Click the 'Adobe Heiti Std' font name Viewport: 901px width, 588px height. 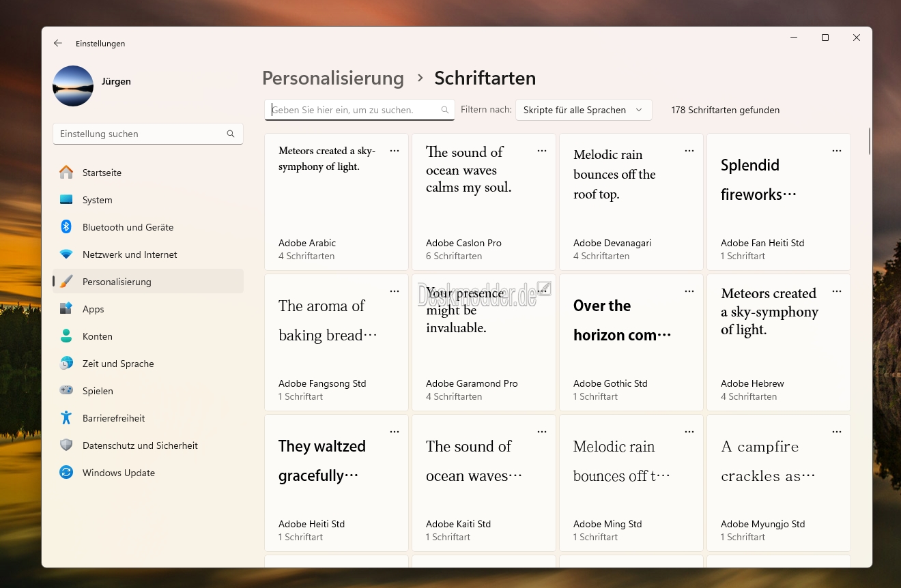[311, 524]
